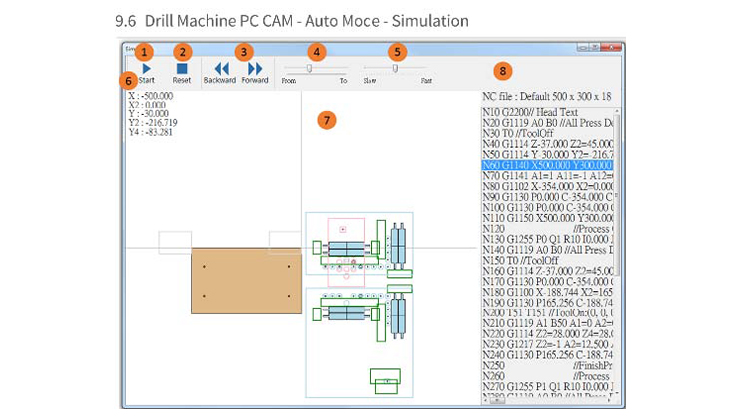Start the simulation with the play icon
The width and height of the screenshot is (743, 418).
pyautogui.click(x=147, y=67)
